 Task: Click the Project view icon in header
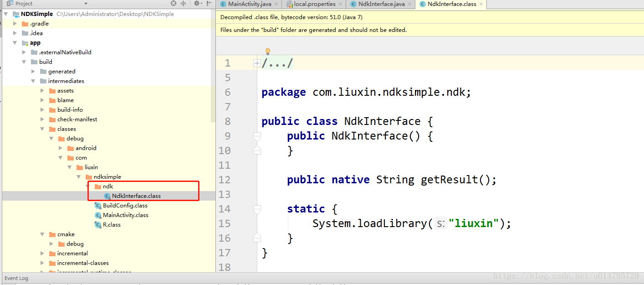11,3
